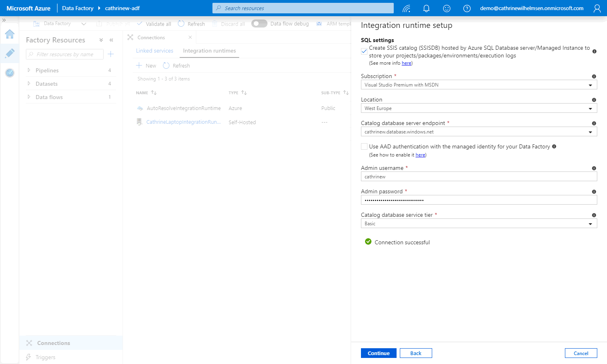Go to Data Factory home icon
The height and width of the screenshot is (364, 607).
10,34
